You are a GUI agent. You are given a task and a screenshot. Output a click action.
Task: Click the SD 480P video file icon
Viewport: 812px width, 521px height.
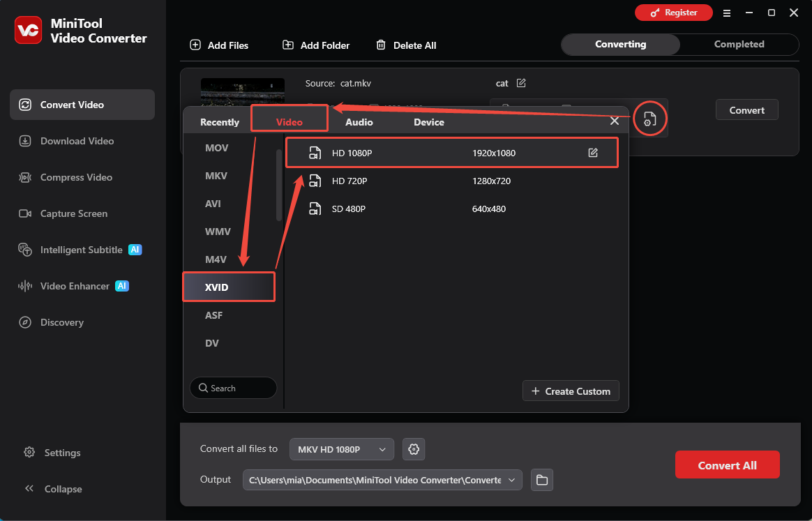point(315,209)
